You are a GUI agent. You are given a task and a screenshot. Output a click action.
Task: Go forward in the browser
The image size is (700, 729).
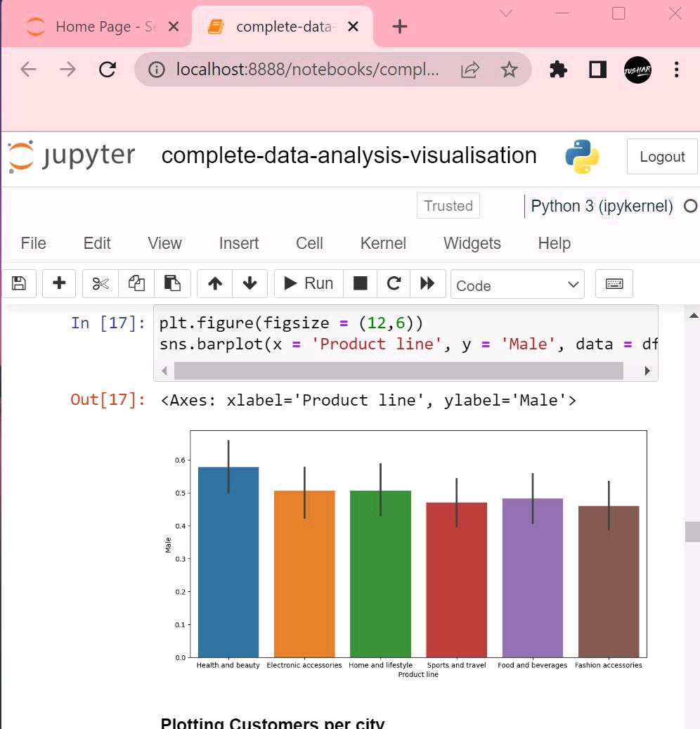(x=68, y=70)
